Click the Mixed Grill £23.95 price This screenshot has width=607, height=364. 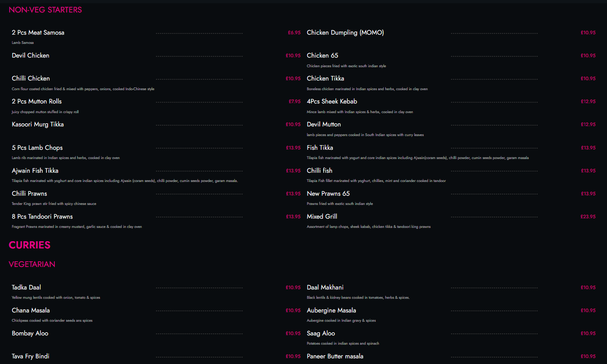588,217
